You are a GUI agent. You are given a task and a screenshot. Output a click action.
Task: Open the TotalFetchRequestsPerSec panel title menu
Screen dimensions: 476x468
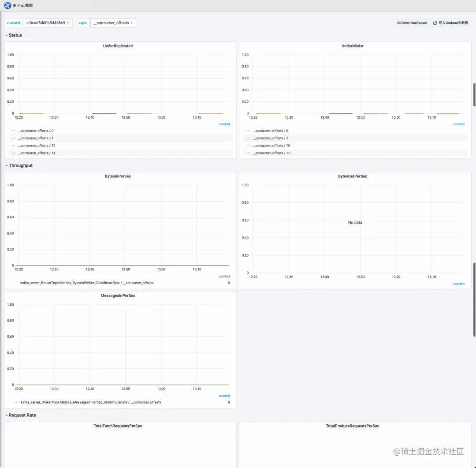tap(118, 426)
